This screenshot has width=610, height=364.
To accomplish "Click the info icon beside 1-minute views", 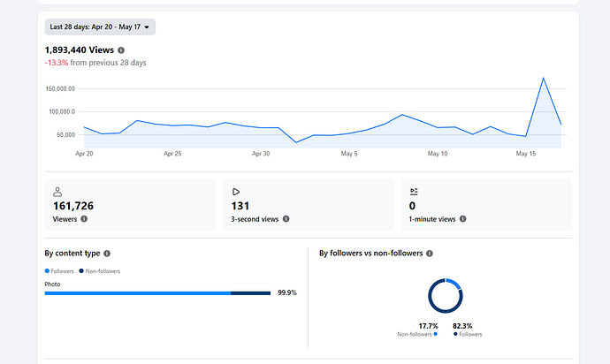I will click(x=463, y=219).
